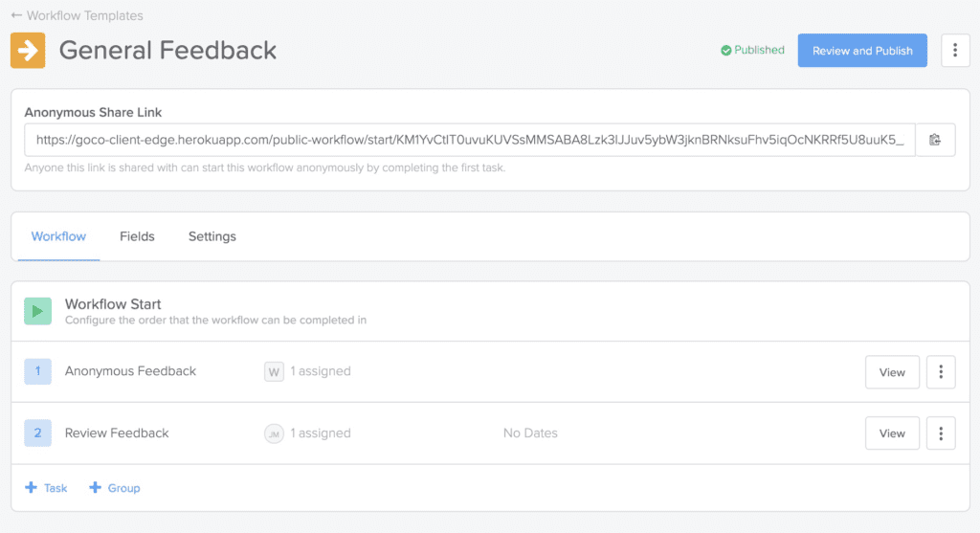The width and height of the screenshot is (980, 533).
Task: Click the step 1 number badge
Action: (37, 371)
